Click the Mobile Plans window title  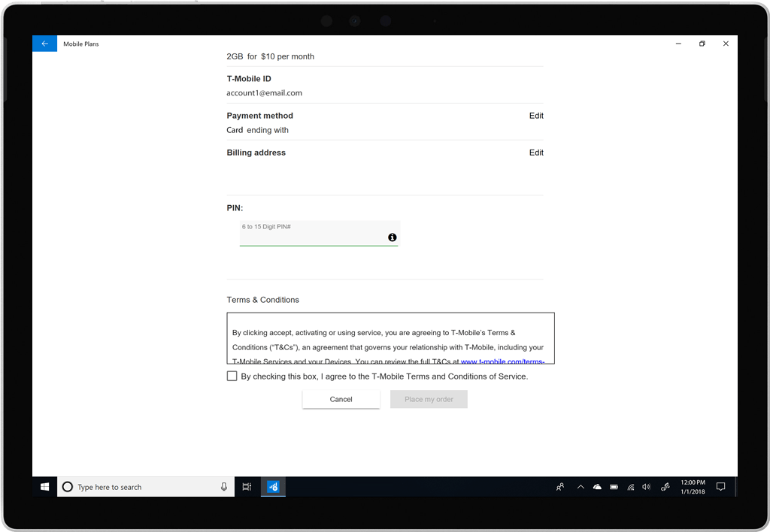pyautogui.click(x=81, y=44)
